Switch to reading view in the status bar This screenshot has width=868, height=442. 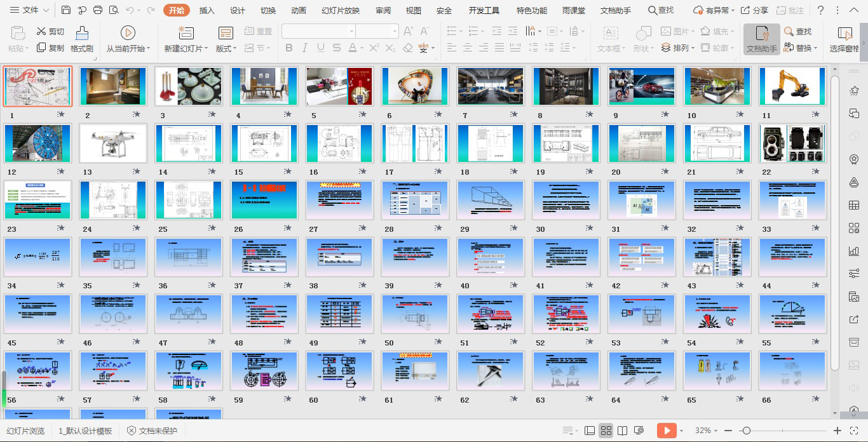point(623,431)
